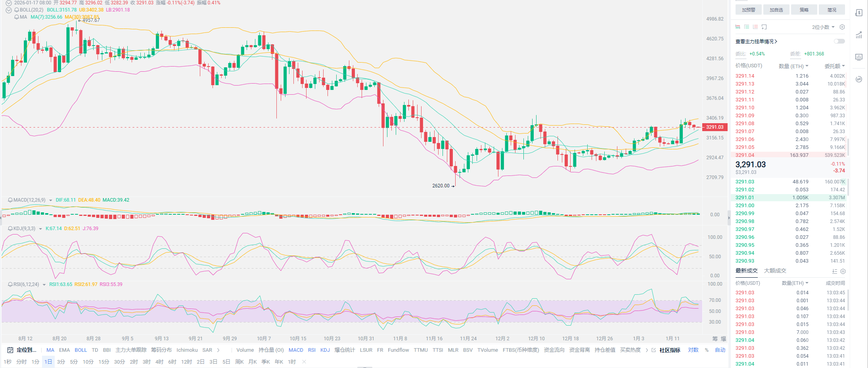Open the 2位小数 decimal precision dropdown
This screenshot has height=368, width=868.
(x=823, y=27)
